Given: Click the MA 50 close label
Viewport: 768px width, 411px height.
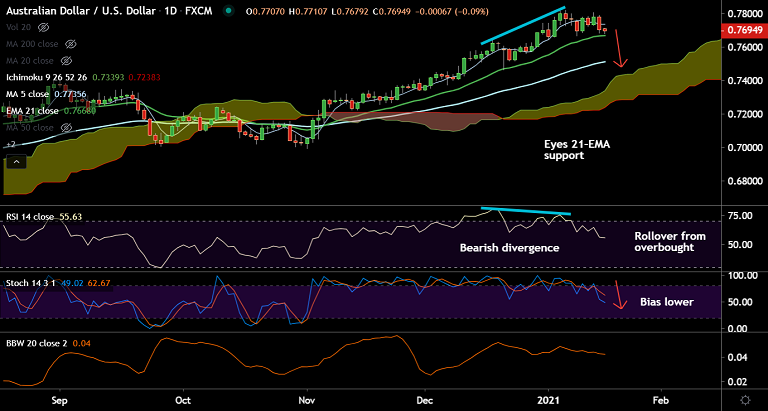Looking at the screenshot, I should [x=31, y=127].
